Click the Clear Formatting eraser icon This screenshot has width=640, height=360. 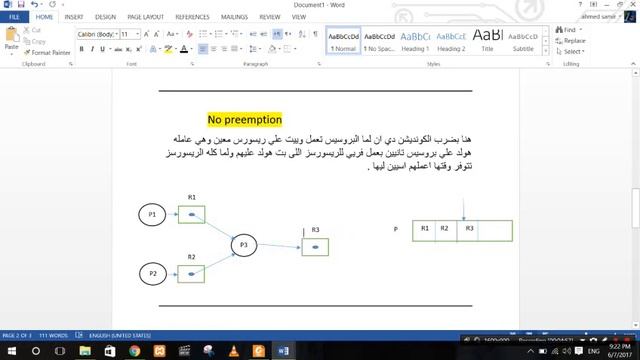[x=189, y=34]
